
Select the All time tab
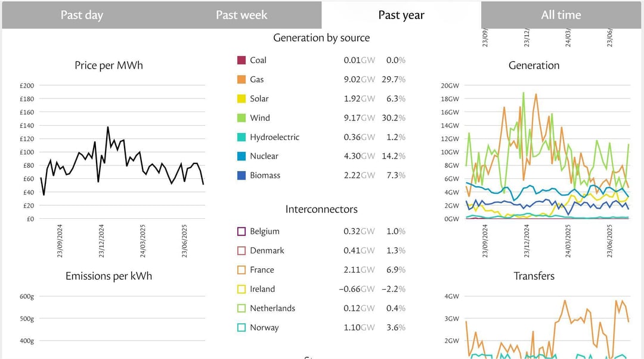coord(561,15)
